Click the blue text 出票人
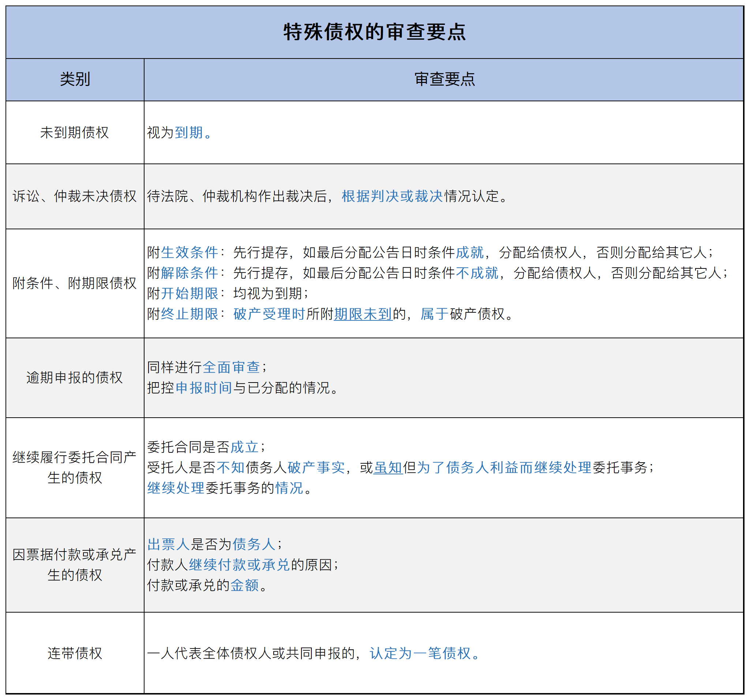The image size is (750, 700). pyautogui.click(x=168, y=543)
